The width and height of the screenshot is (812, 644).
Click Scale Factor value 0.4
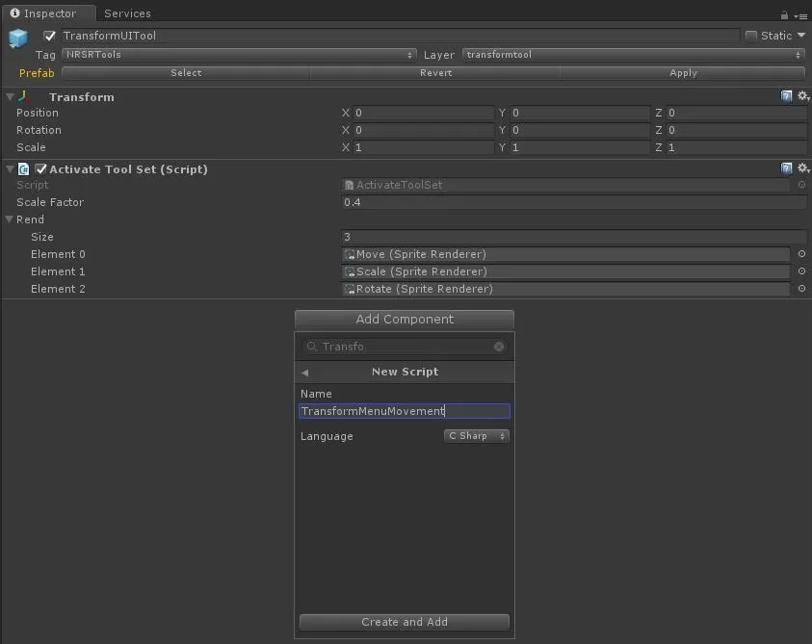(x=574, y=202)
